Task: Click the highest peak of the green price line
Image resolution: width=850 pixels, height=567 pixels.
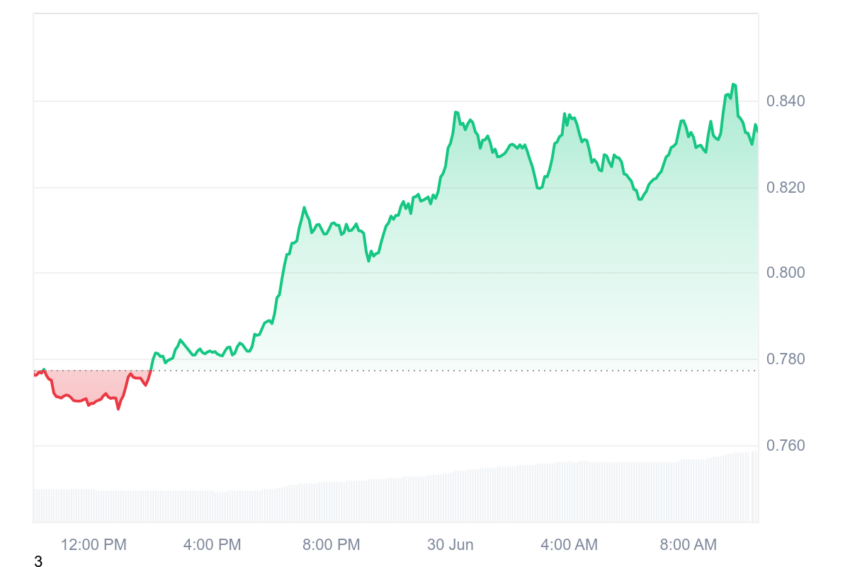Action: 734,85
